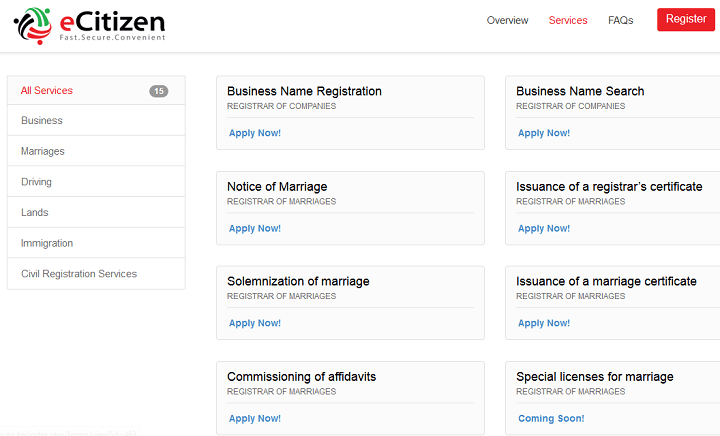The image size is (720, 436).
Task: Apply Now for Notice of Marriage
Action: [x=255, y=229]
